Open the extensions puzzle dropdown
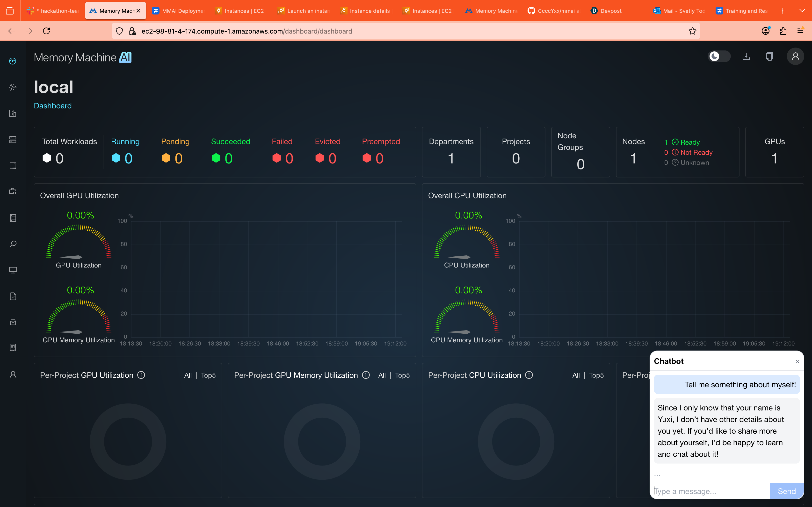The image size is (812, 507). [783, 31]
